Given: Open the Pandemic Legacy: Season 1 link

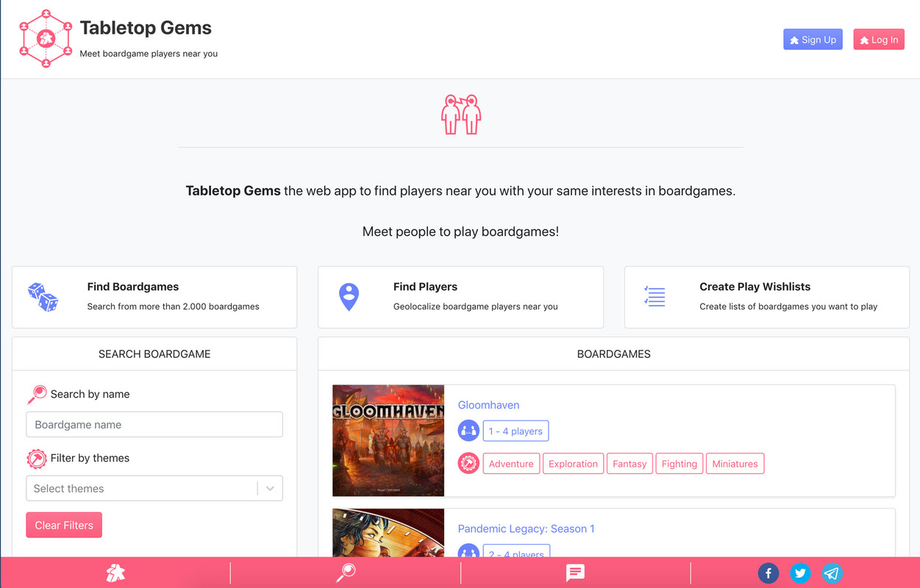Looking at the screenshot, I should click(526, 528).
